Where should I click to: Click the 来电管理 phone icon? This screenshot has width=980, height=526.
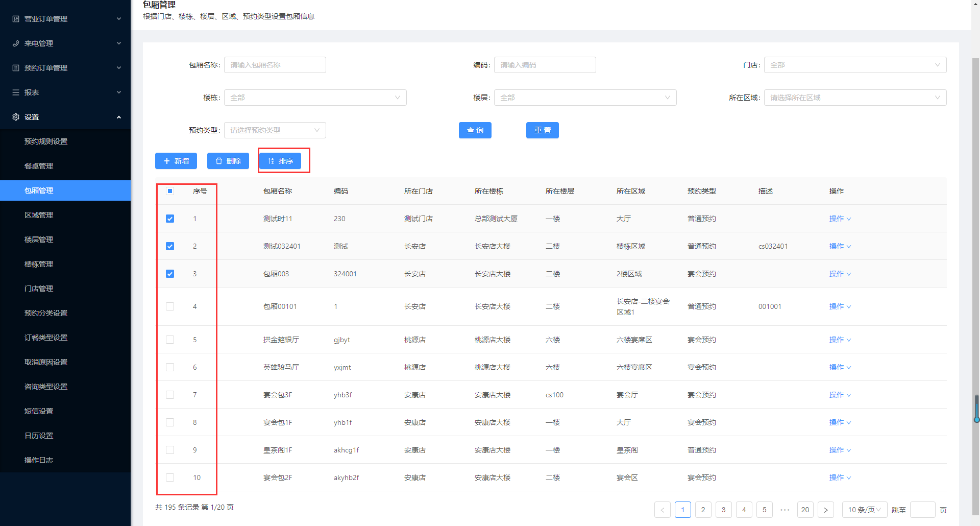click(x=16, y=43)
